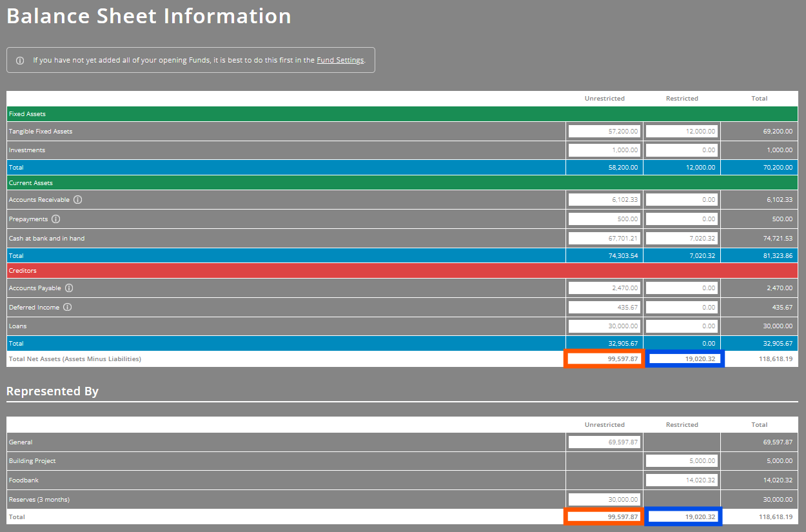
Task: Edit Cash at bank restricted field 7,020.32
Action: click(x=682, y=239)
